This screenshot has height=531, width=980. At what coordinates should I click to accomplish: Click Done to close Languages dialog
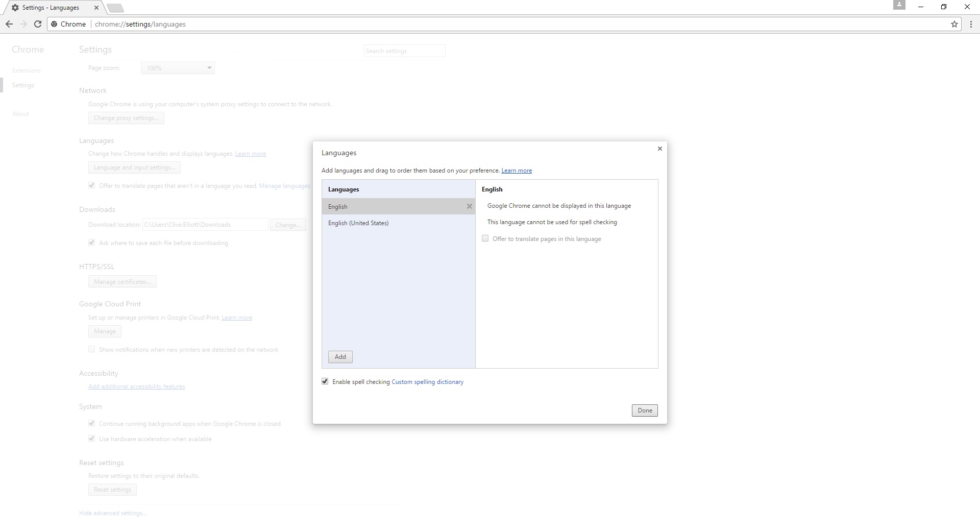point(645,411)
